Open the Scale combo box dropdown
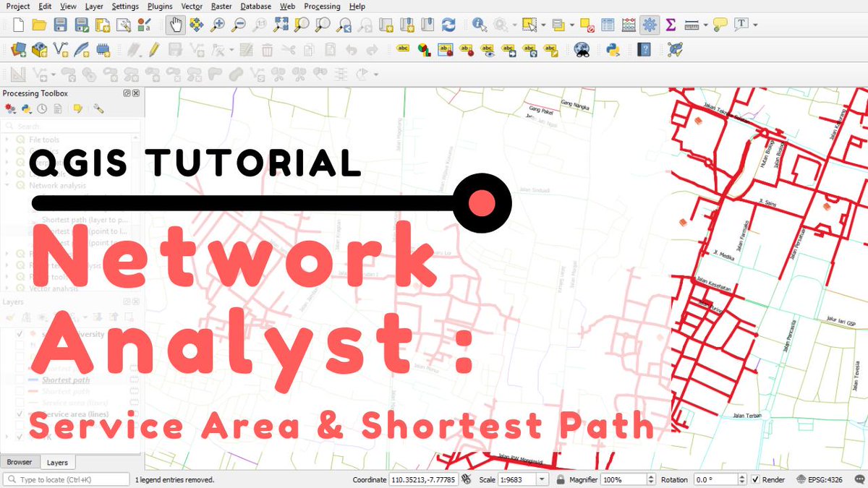Screen dimensions: 868x488 coord(542,479)
